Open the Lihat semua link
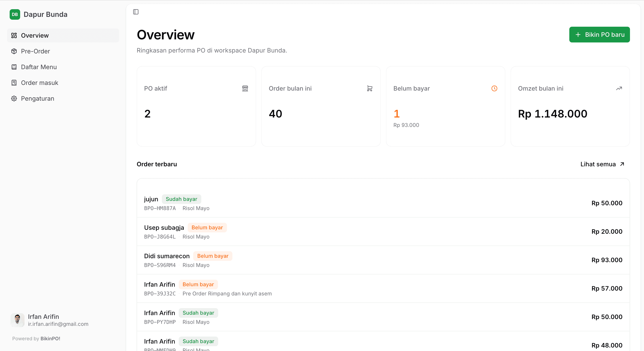This screenshot has height=351, width=644. tap(603, 164)
